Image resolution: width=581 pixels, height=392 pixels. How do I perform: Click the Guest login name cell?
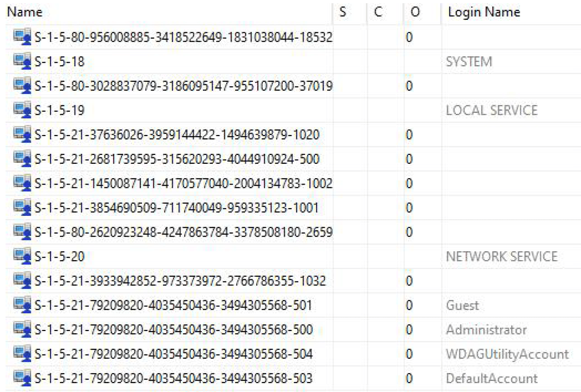pos(463,305)
